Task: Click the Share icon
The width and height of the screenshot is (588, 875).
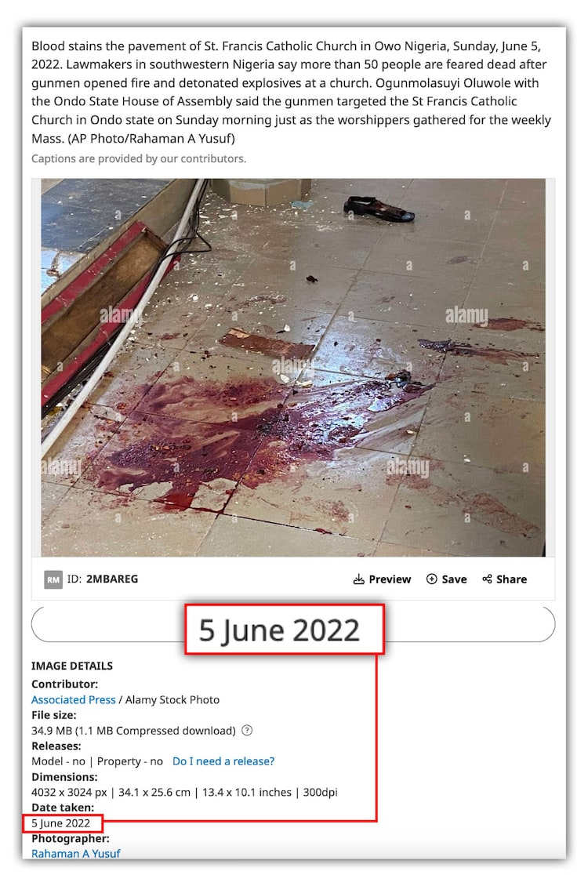Action: point(487,579)
